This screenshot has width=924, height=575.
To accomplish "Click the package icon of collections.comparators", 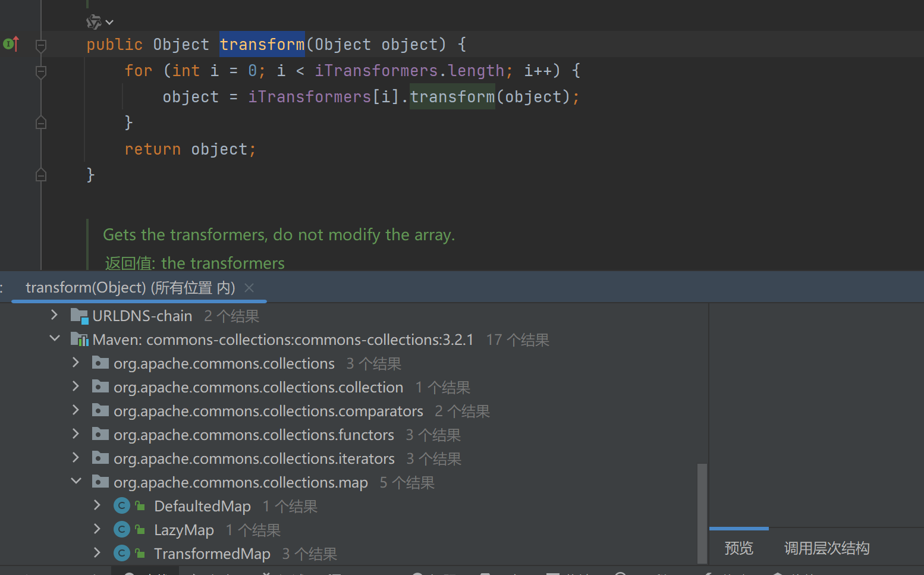I will click(100, 410).
